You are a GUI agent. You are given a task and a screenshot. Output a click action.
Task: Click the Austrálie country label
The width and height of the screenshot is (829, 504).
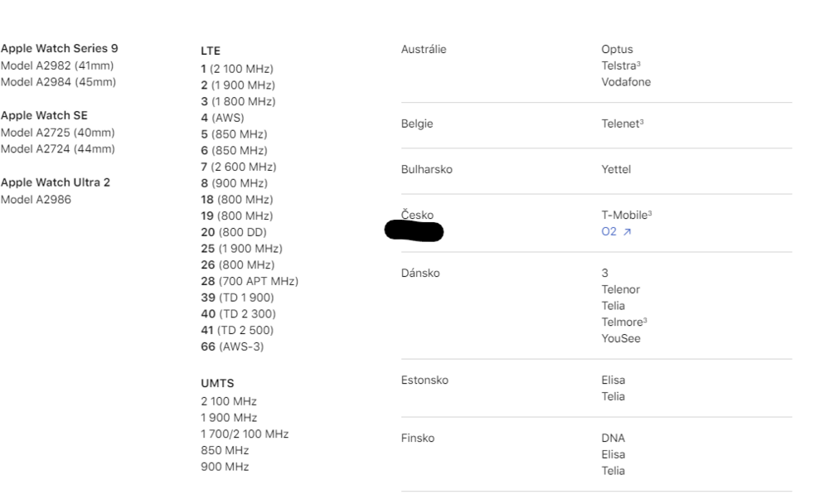423,50
